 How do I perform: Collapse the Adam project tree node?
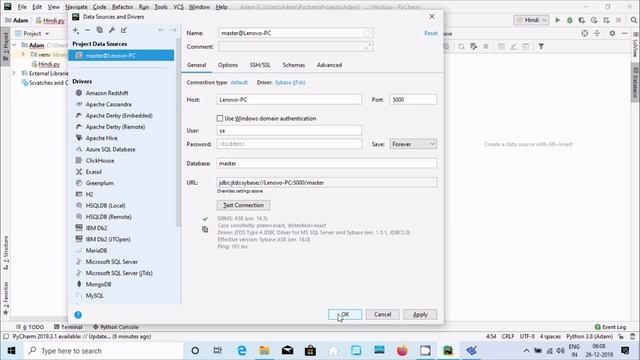[14, 45]
